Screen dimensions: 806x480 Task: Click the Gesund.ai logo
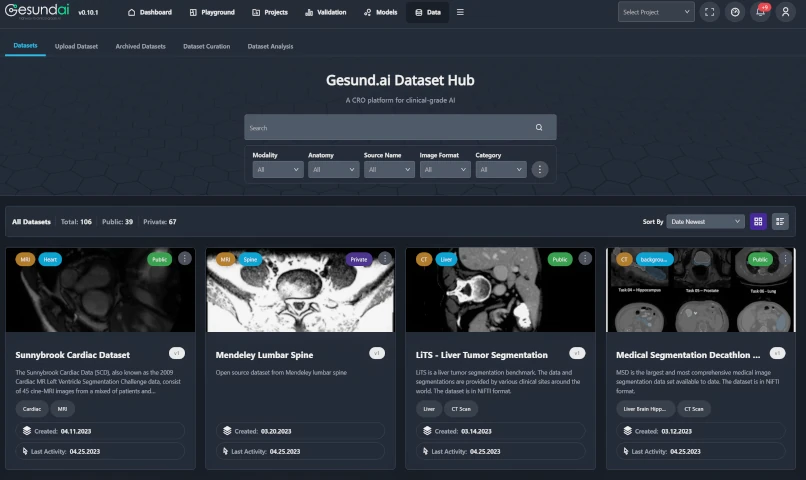[36, 11]
